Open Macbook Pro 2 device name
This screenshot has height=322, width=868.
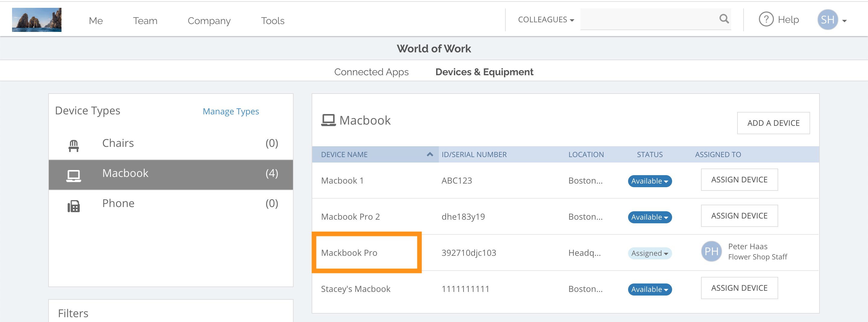(350, 216)
